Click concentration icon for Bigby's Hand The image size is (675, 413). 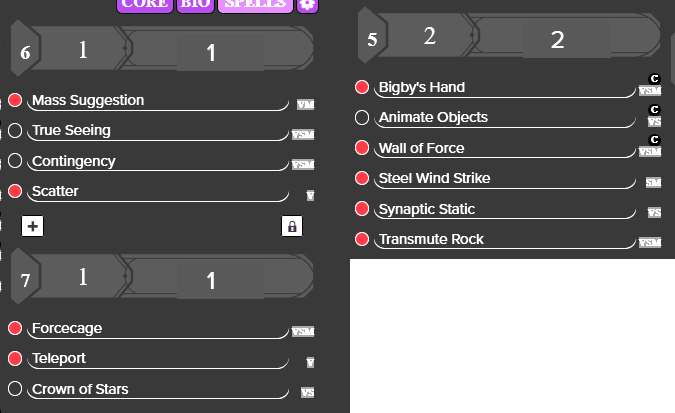654,79
